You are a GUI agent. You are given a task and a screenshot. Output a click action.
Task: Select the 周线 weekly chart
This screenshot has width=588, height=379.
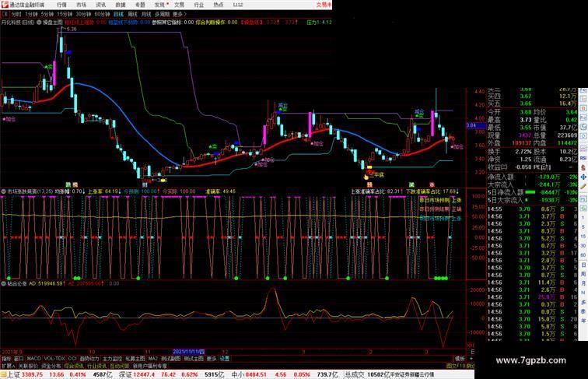point(132,14)
